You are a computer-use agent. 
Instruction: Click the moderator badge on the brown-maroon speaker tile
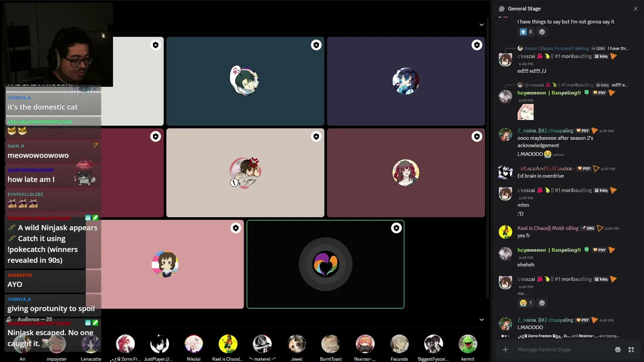coord(476,136)
